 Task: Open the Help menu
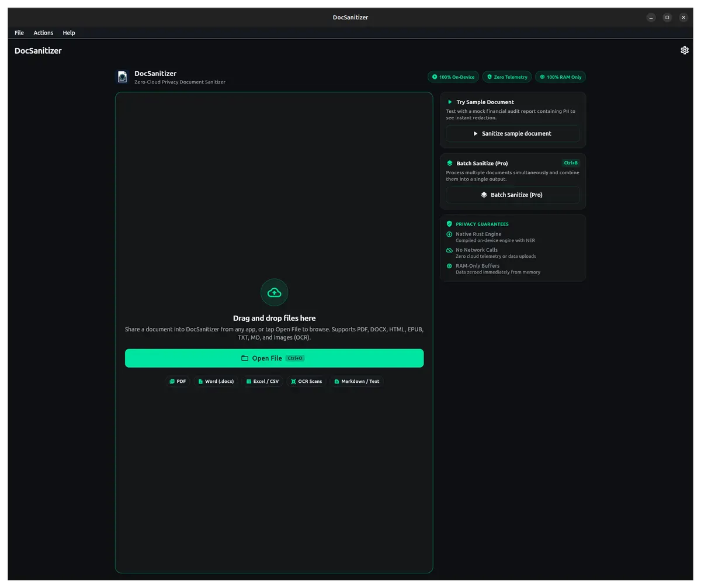(x=69, y=33)
